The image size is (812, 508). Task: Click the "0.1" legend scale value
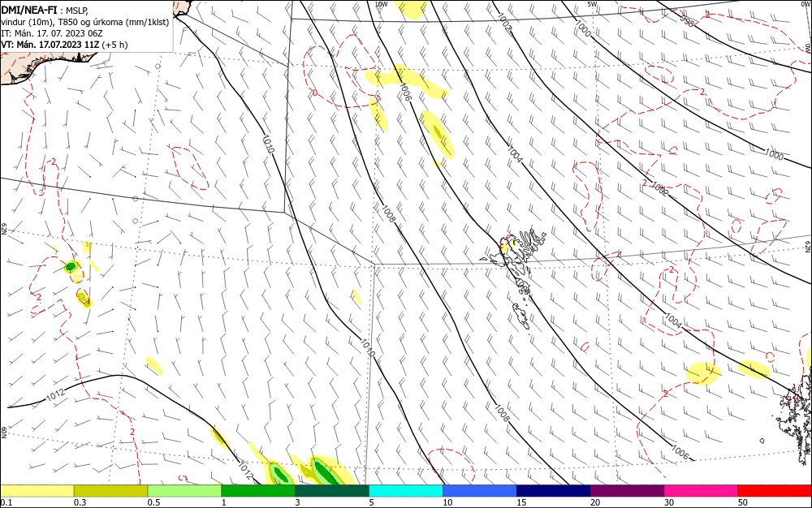pos(6,502)
